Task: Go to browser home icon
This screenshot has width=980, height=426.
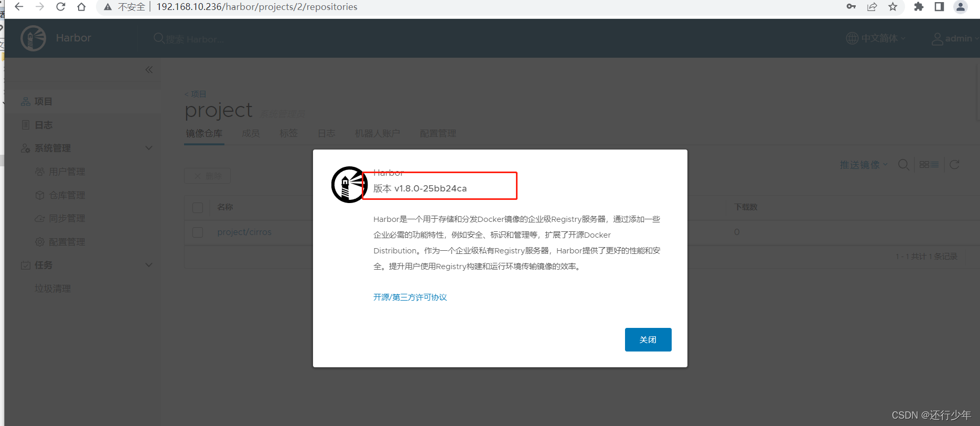Action: (x=81, y=7)
